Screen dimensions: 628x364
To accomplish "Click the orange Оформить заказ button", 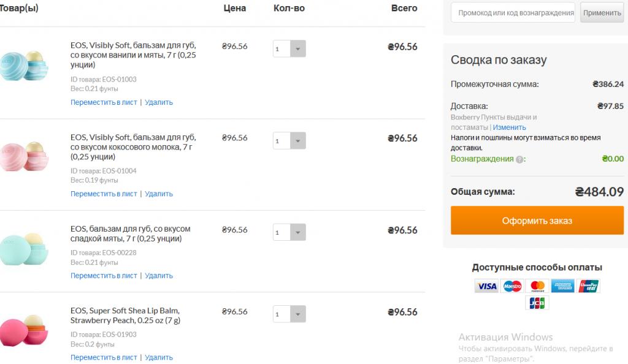I will point(537,221).
